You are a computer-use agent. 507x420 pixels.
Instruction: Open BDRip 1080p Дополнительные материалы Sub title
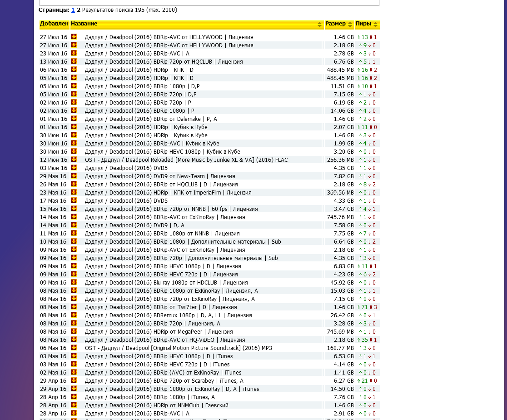tap(183, 242)
